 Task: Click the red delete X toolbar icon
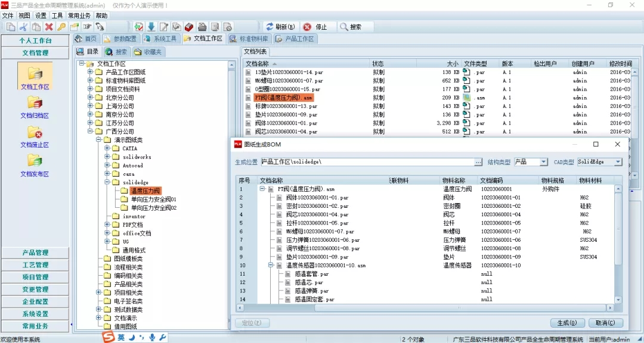[49, 27]
